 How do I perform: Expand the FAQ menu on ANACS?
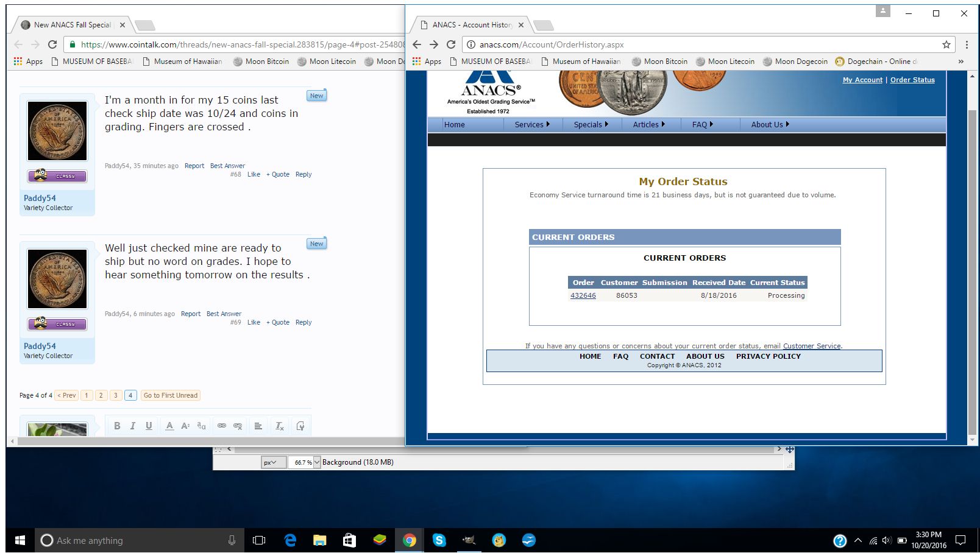tap(702, 124)
